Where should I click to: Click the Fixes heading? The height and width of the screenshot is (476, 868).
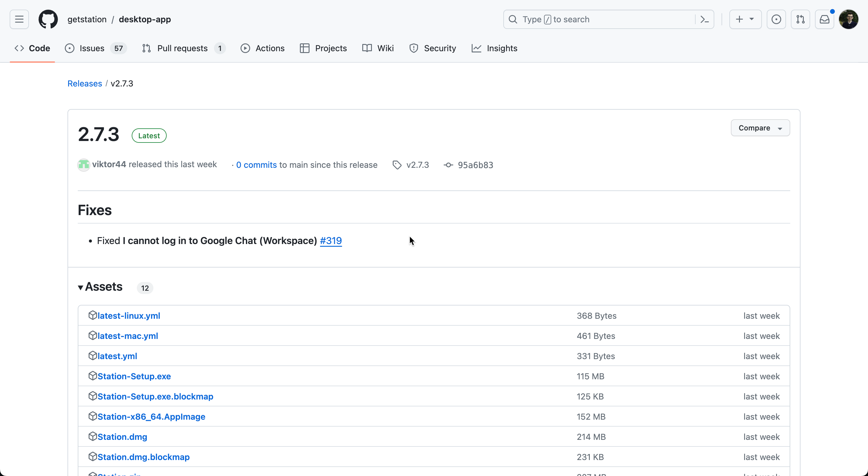(x=95, y=210)
